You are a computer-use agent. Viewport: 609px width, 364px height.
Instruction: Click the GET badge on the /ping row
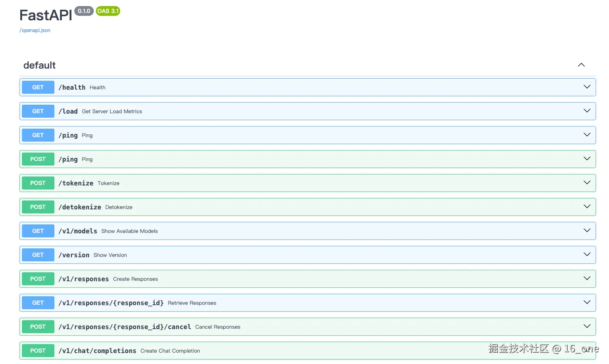tap(38, 135)
